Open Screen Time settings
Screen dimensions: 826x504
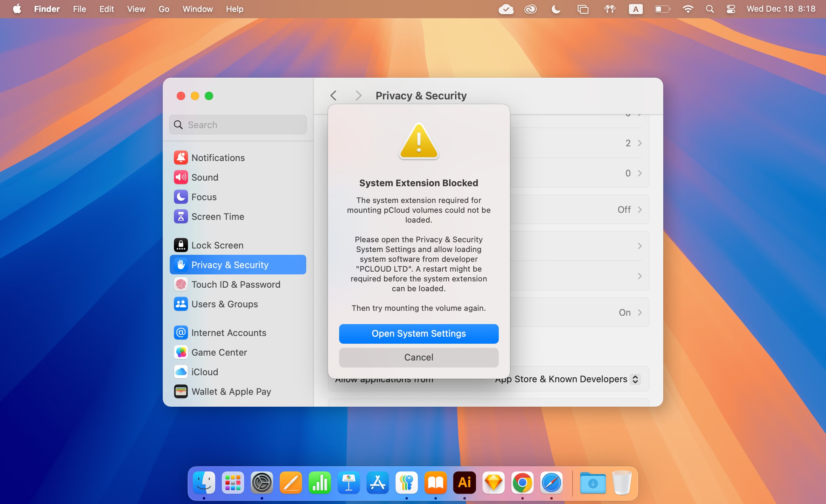point(218,216)
